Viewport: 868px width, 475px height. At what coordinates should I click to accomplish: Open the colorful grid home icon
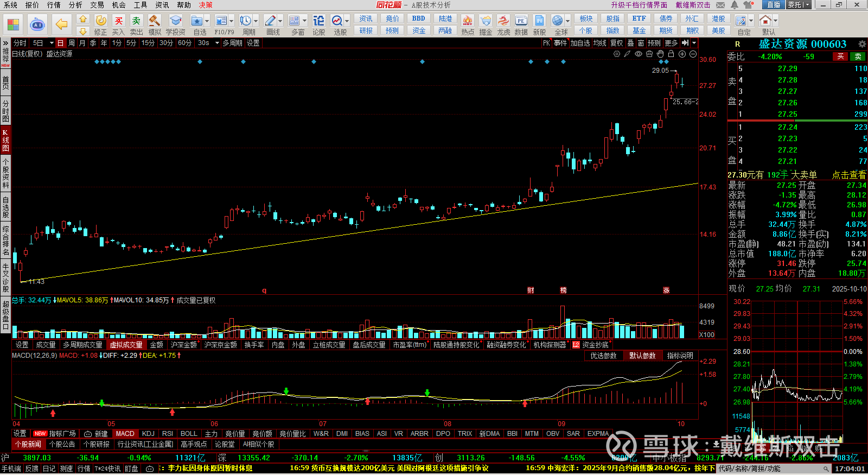13,24
